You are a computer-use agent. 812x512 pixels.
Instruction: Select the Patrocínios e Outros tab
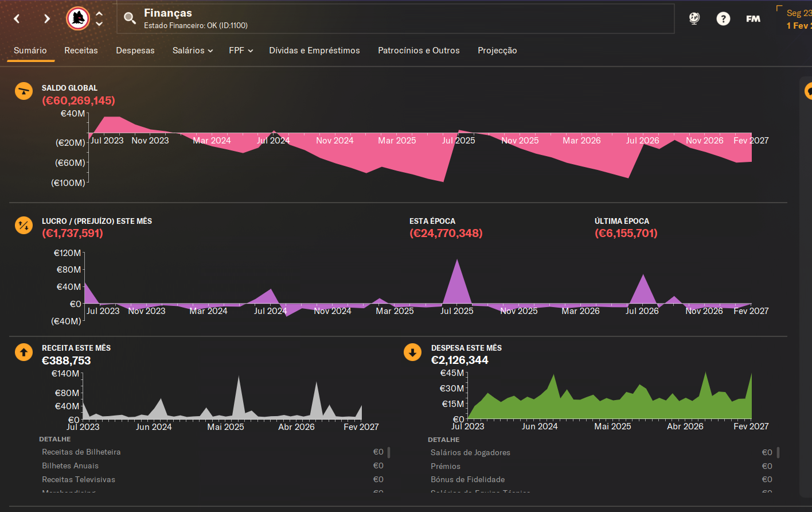(x=419, y=51)
